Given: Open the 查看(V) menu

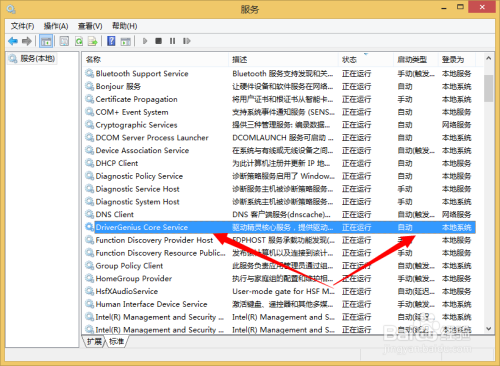Looking at the screenshot, I should pyautogui.click(x=90, y=26).
